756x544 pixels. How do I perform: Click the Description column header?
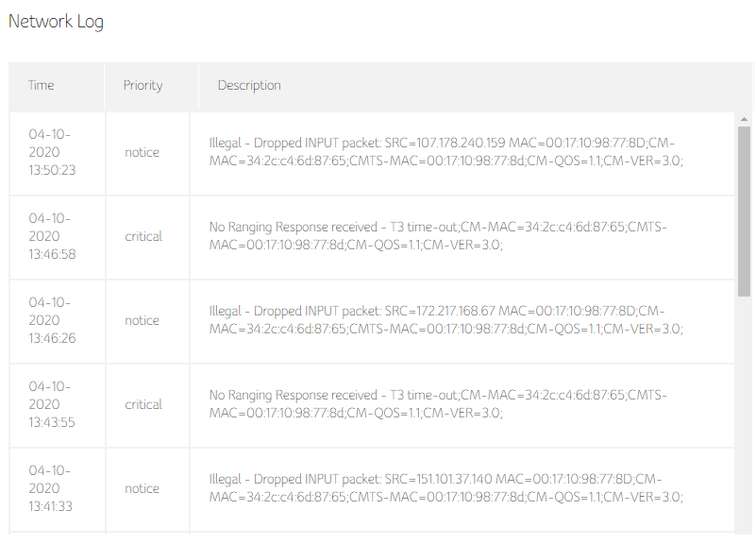click(x=249, y=85)
